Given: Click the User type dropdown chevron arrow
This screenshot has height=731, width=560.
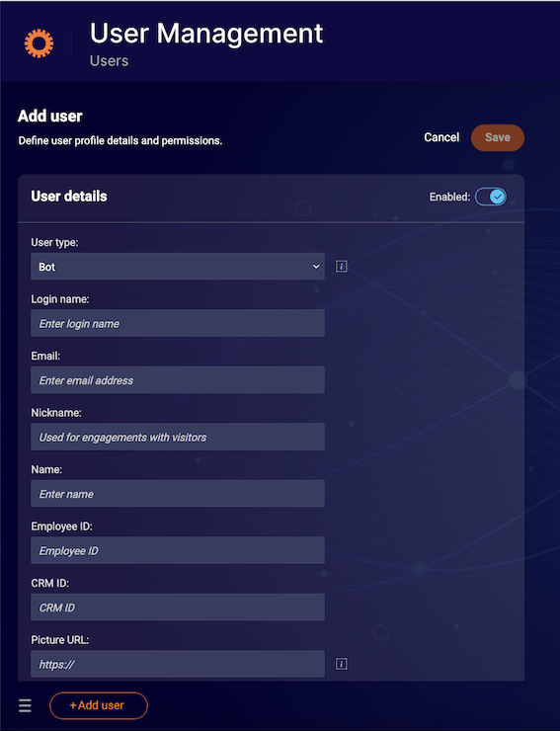Looking at the screenshot, I should click(316, 267).
